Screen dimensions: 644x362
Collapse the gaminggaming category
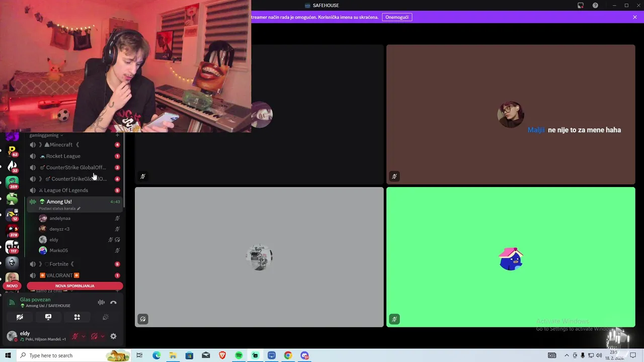click(x=46, y=135)
